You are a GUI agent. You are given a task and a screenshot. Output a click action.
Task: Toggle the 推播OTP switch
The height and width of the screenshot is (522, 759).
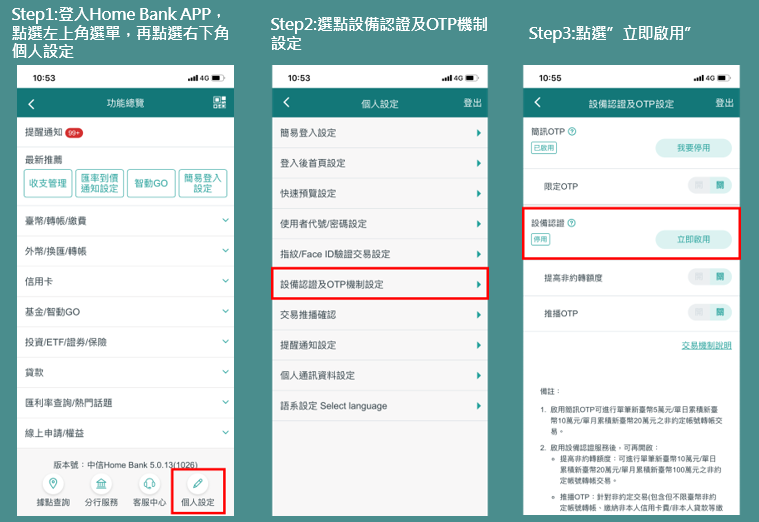pyautogui.click(x=710, y=312)
